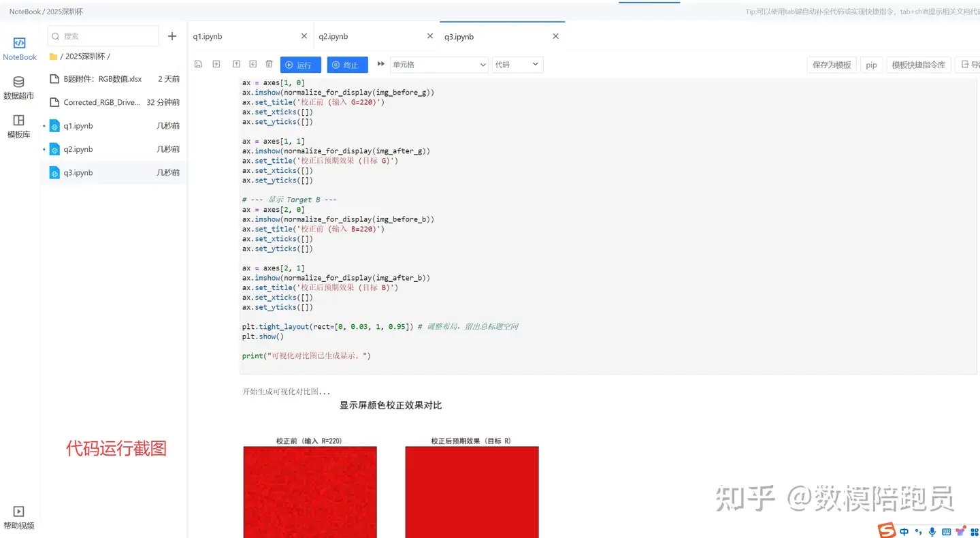Click the run-all fast-forward icon
980x538 pixels.
tap(381, 64)
